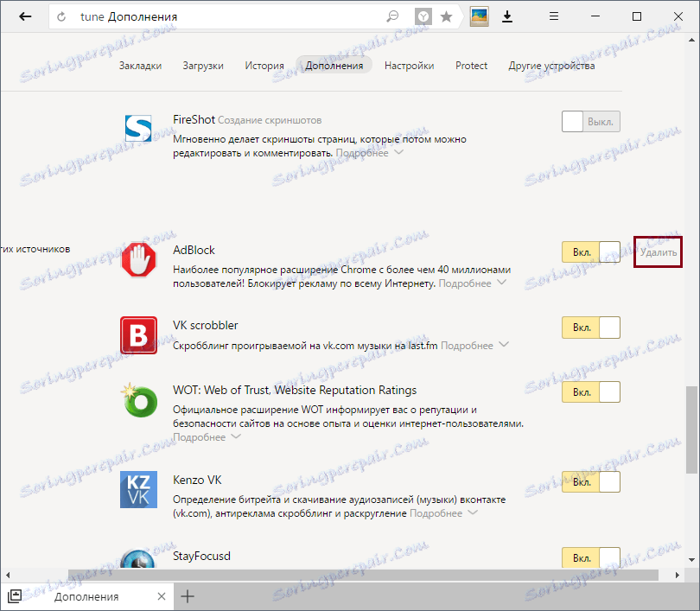Viewport: 700px width, 611px height.
Task: Click the horizontal scrollbar thumb
Action: [x=363, y=575]
